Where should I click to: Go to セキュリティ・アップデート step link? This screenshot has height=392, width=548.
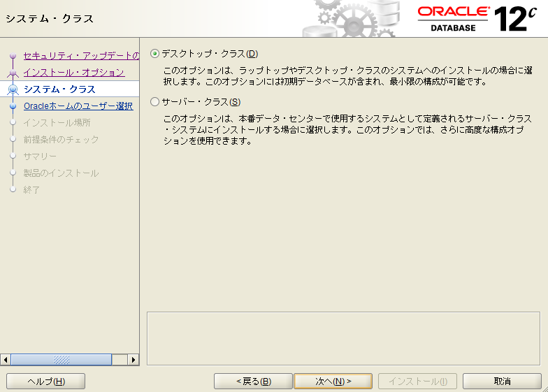81,56
